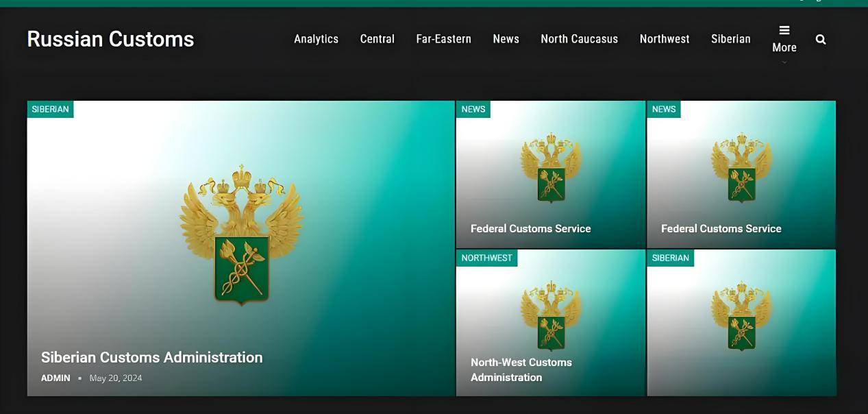Click emblem on Siberian Customs Administration card
This screenshot has width=868, height=414.
click(x=241, y=234)
